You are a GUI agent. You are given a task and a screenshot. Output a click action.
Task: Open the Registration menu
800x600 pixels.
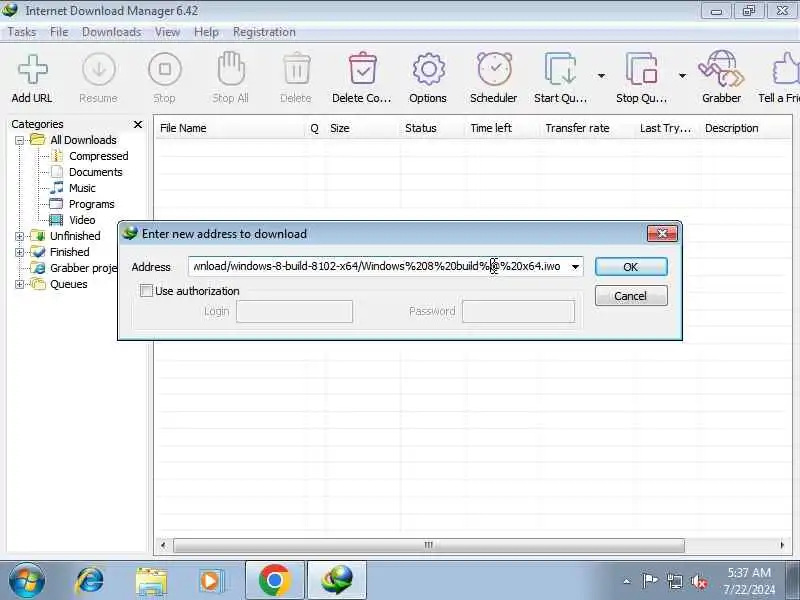click(264, 32)
